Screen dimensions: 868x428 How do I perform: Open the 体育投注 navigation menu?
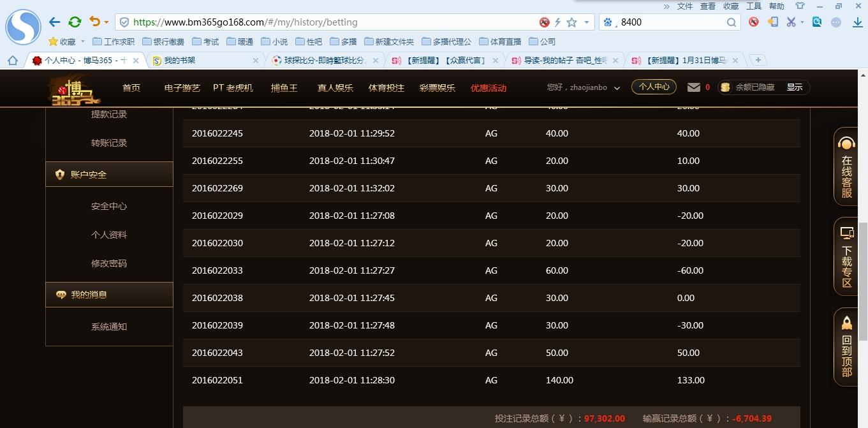point(385,89)
